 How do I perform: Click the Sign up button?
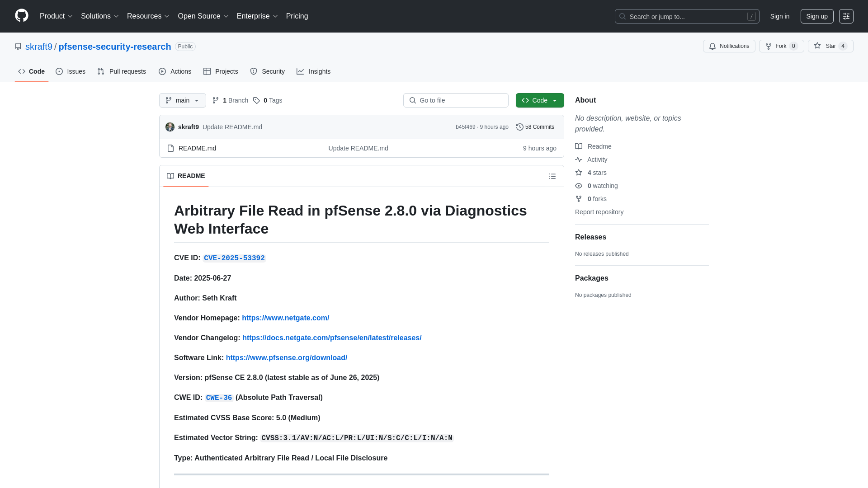[817, 16]
